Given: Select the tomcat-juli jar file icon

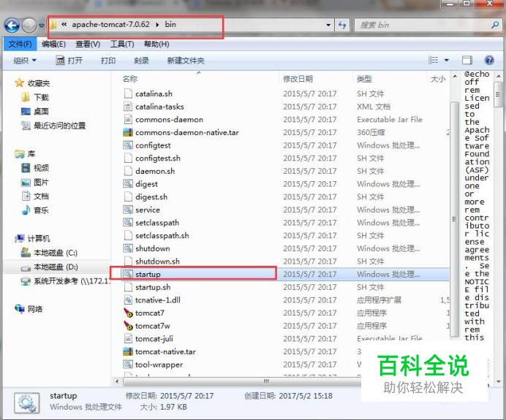Looking at the screenshot, I should coord(128,338).
